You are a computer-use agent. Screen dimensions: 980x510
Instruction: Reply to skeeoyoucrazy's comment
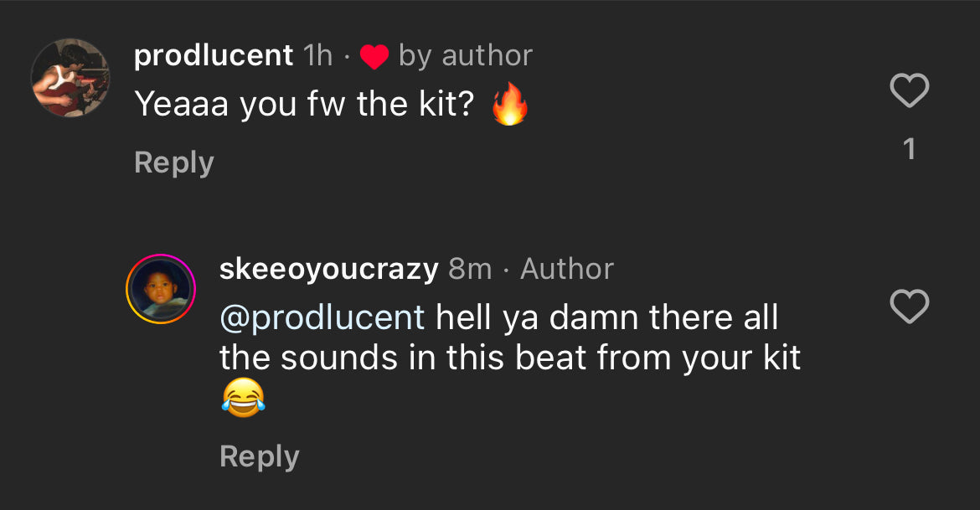259,457
